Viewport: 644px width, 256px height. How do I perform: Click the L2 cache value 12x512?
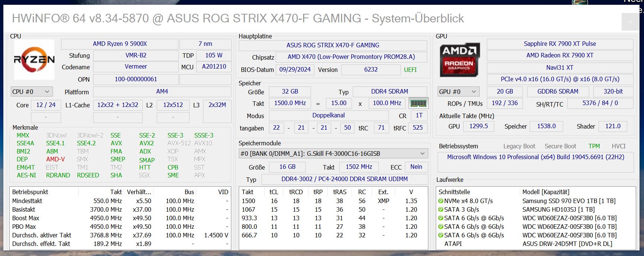coord(173,105)
